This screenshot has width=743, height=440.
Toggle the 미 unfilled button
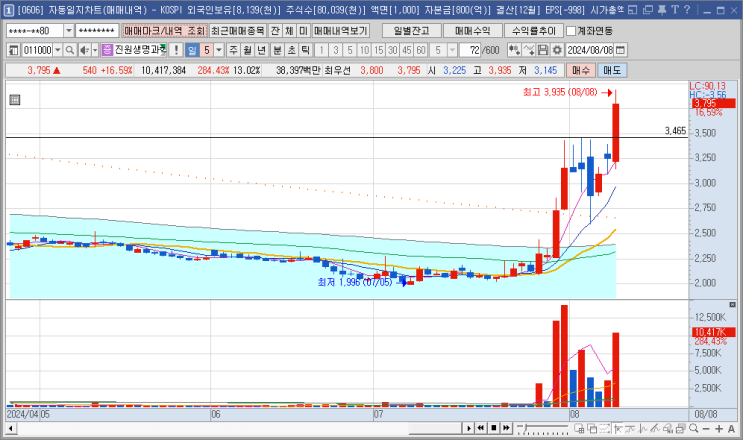[x=303, y=31]
